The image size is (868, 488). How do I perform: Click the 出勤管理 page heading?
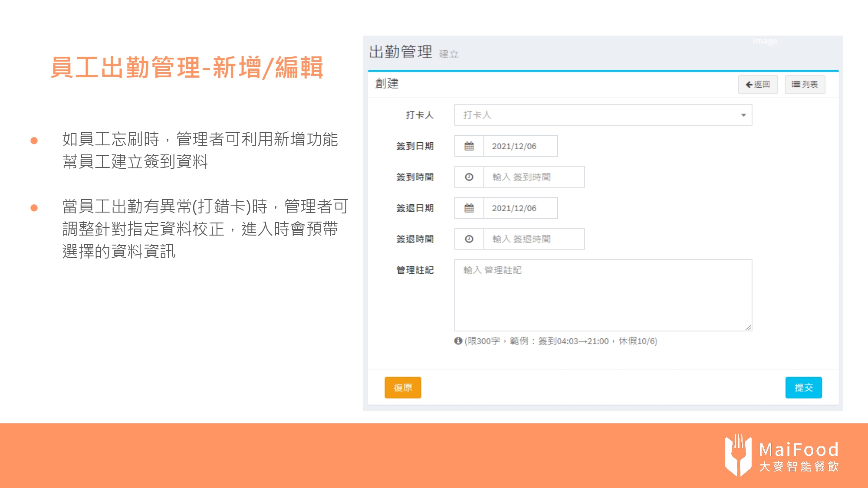400,52
